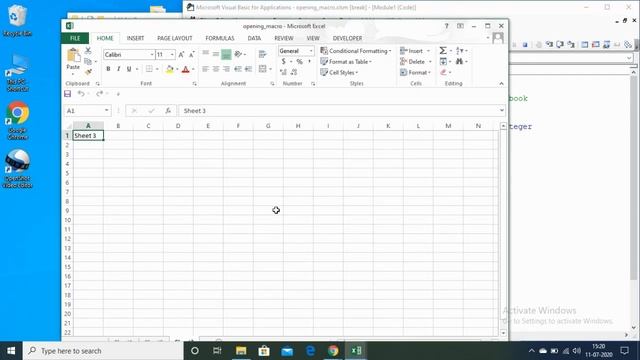Click Format cells button
Viewport: 640px width, 360px height.
tap(416, 73)
